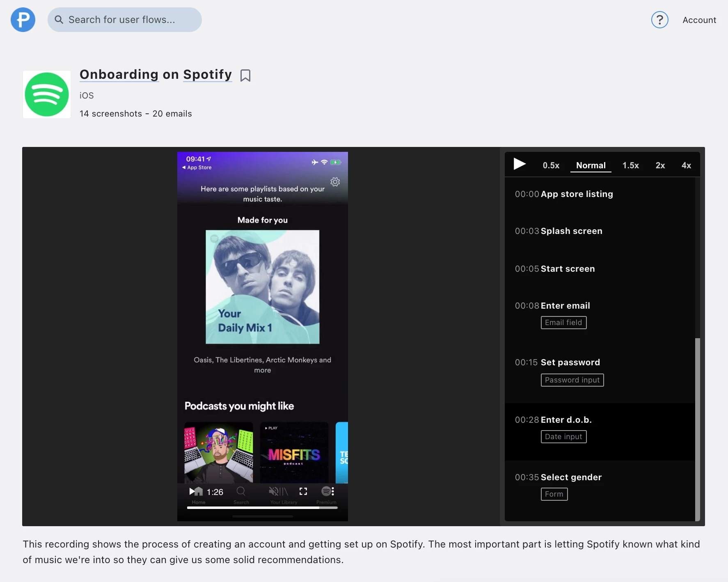Image resolution: width=728 pixels, height=582 pixels.
Task: Click the video play button overlay
Action: coord(192,491)
